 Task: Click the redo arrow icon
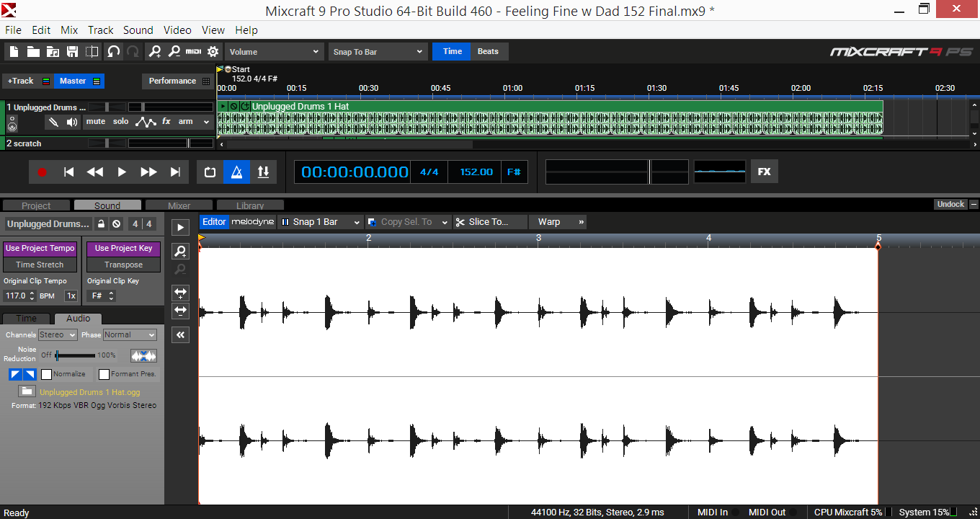click(133, 51)
